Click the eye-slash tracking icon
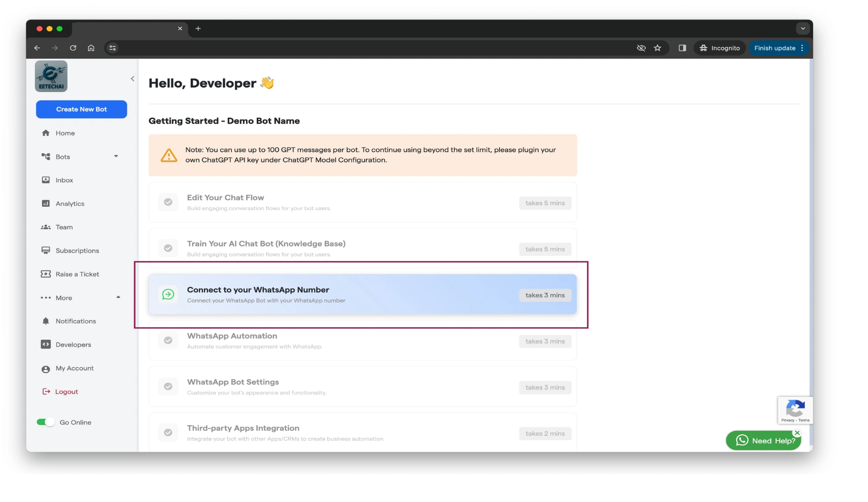The width and height of the screenshot is (868, 502). click(x=641, y=48)
